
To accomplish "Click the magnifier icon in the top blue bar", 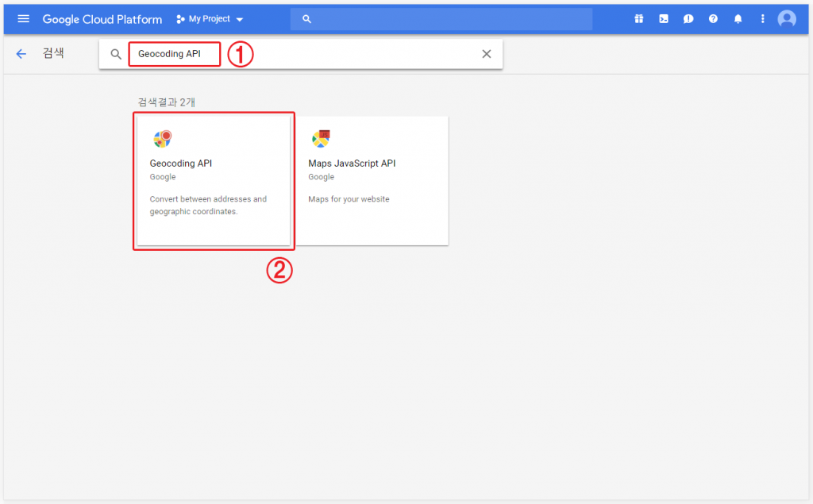I will [x=306, y=19].
